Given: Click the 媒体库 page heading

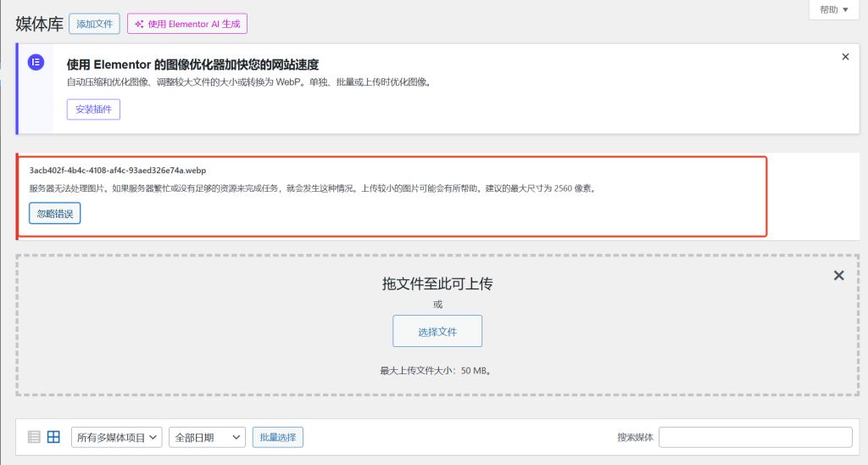Looking at the screenshot, I should pos(38,24).
